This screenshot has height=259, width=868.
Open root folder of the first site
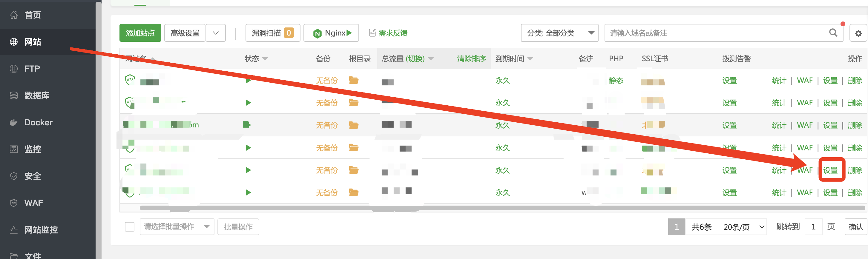point(353,80)
